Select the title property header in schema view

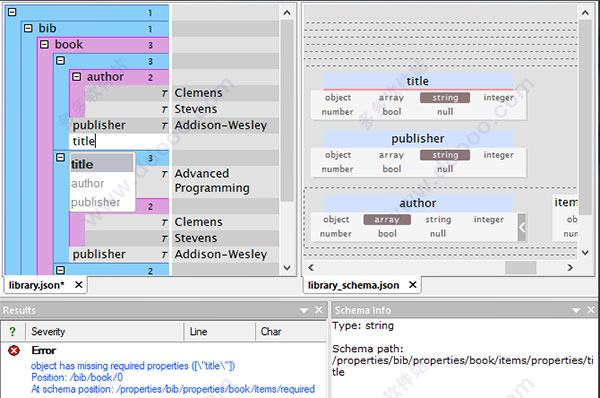[x=418, y=81]
